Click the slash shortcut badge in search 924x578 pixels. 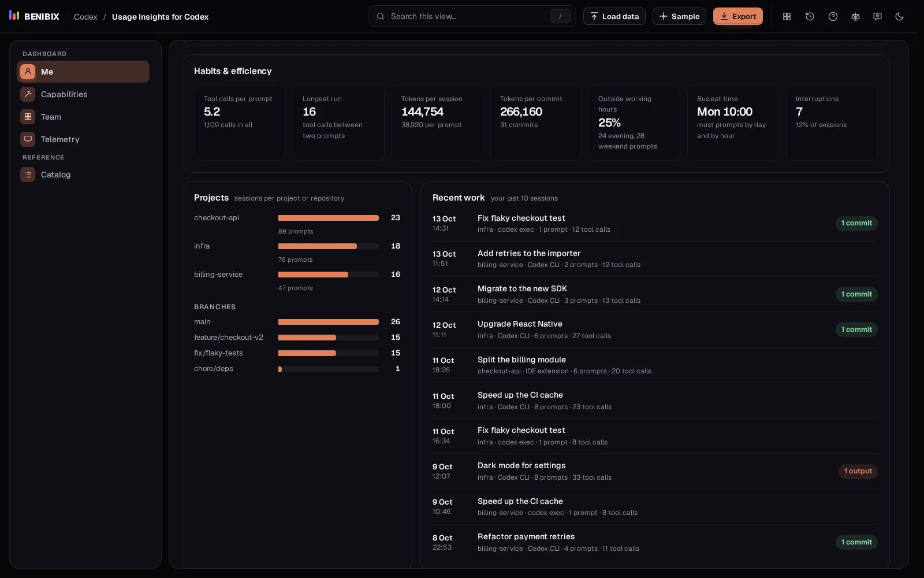pyautogui.click(x=560, y=16)
